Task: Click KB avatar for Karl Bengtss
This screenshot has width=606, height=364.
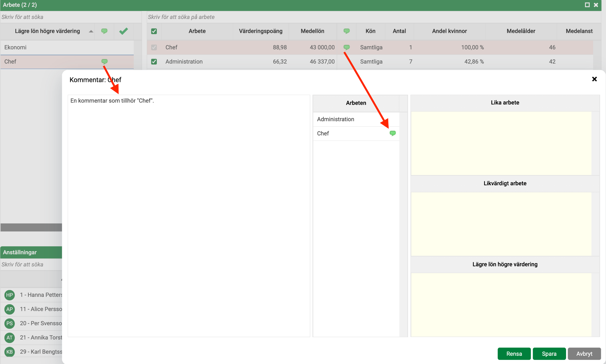Action: [x=10, y=352]
